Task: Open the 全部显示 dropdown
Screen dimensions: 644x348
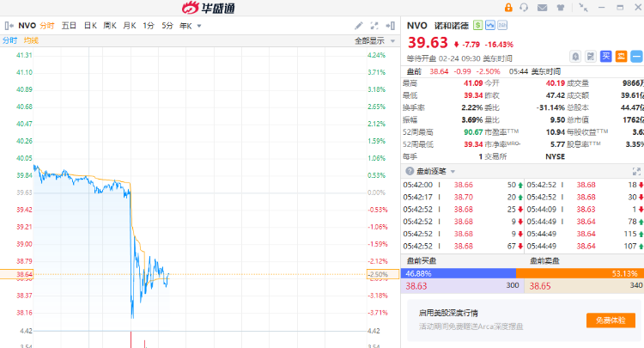Action: pyautogui.click(x=374, y=40)
